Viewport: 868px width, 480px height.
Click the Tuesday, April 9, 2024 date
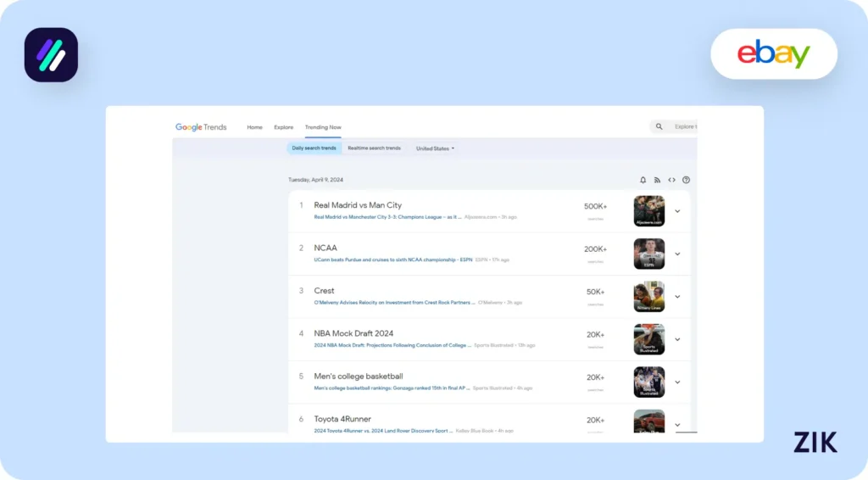[x=315, y=180]
